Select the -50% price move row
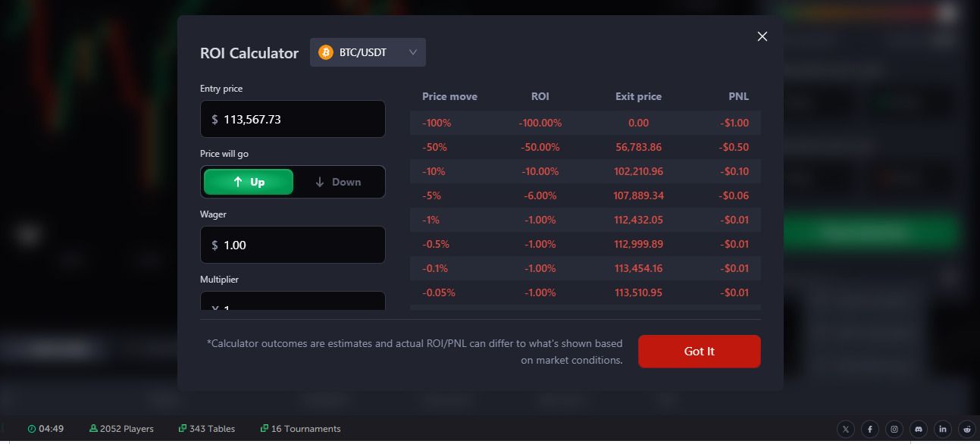This screenshot has width=980, height=444. click(584, 146)
